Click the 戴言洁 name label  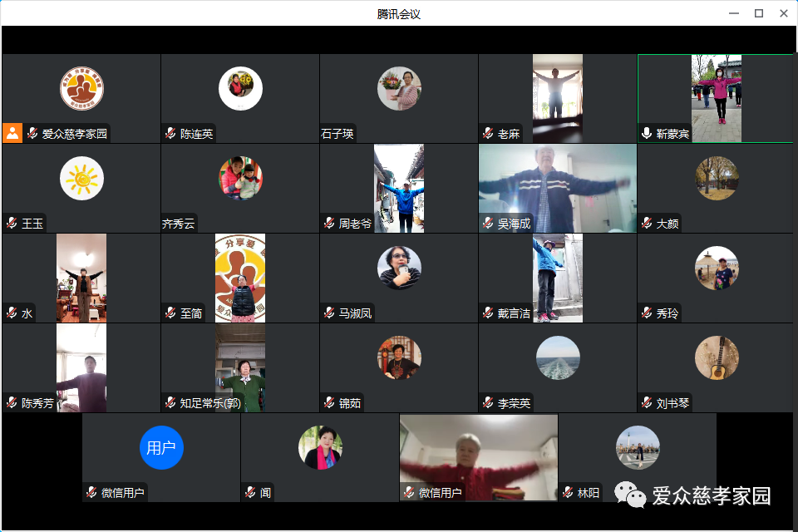click(514, 313)
